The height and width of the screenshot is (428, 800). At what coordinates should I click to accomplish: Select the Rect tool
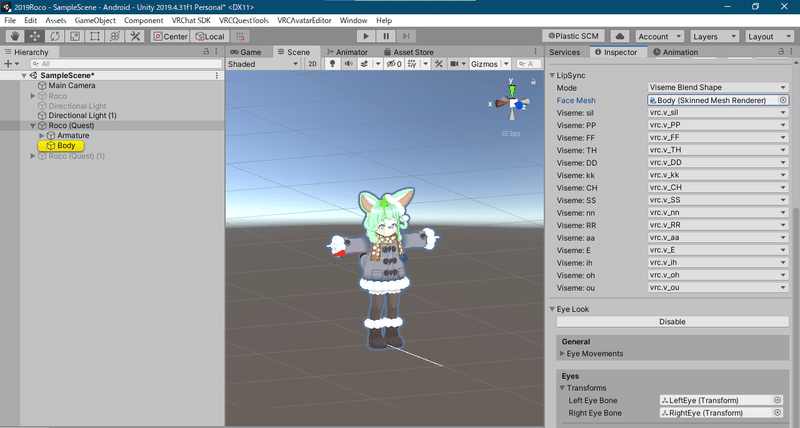[x=95, y=36]
